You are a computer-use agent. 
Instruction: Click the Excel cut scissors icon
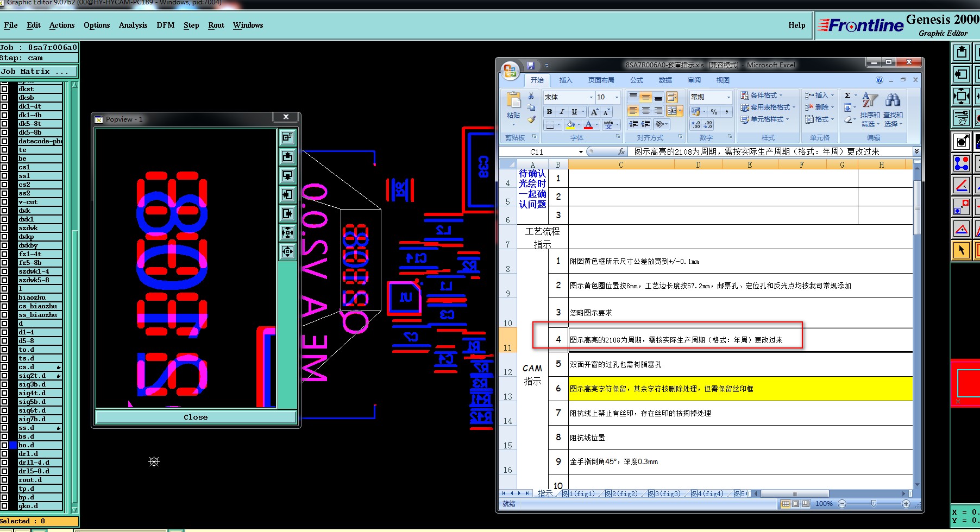coord(531,96)
